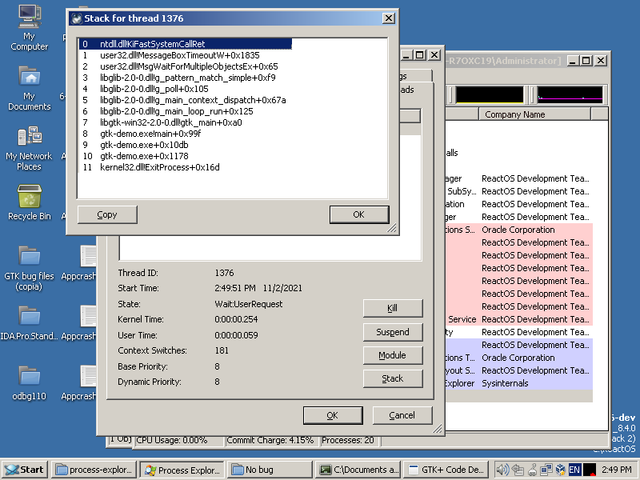Screen dimensions: 640x480
Task: Click the volume speaker tray icon
Action: point(503,470)
